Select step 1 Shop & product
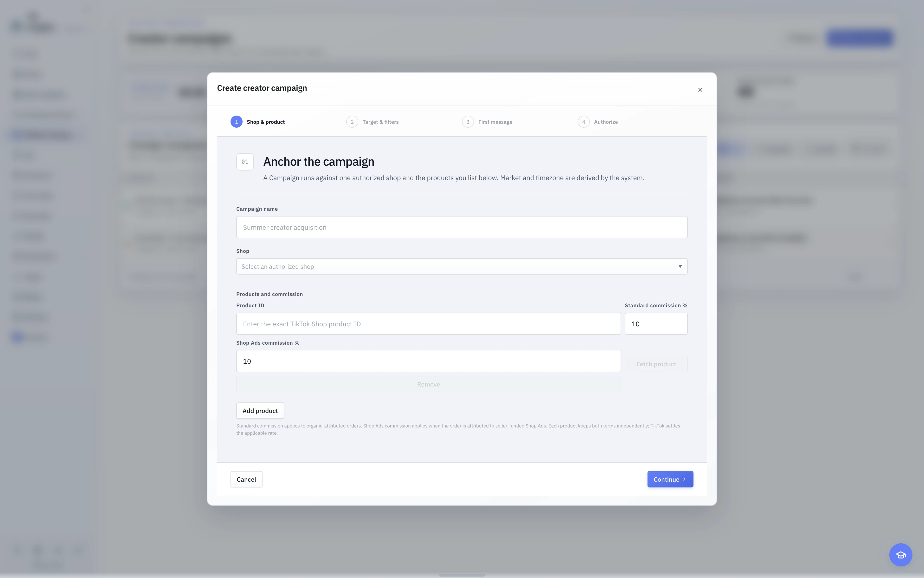 point(258,122)
